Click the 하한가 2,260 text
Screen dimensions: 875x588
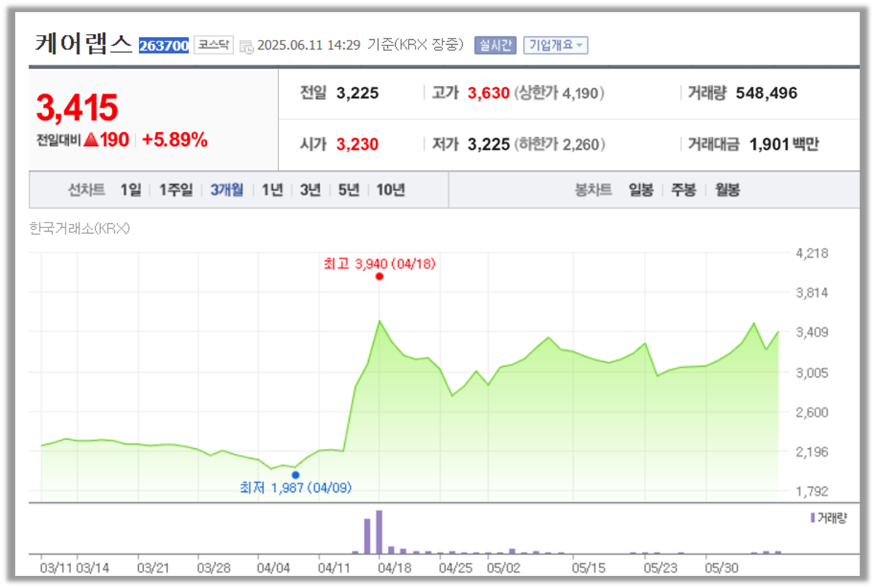pyautogui.click(x=559, y=145)
